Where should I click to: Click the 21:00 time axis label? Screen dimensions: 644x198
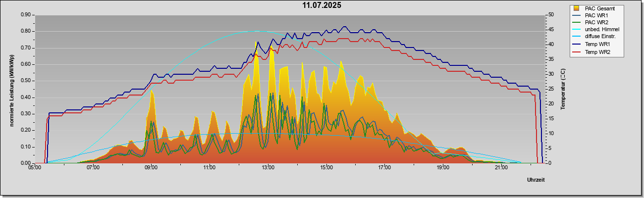501,168
